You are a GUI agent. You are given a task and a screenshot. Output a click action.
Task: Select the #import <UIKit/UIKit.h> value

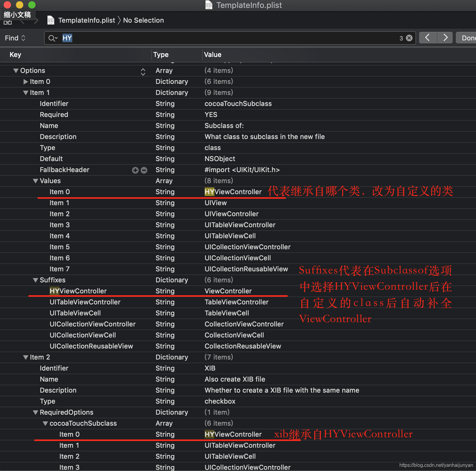[x=242, y=170]
